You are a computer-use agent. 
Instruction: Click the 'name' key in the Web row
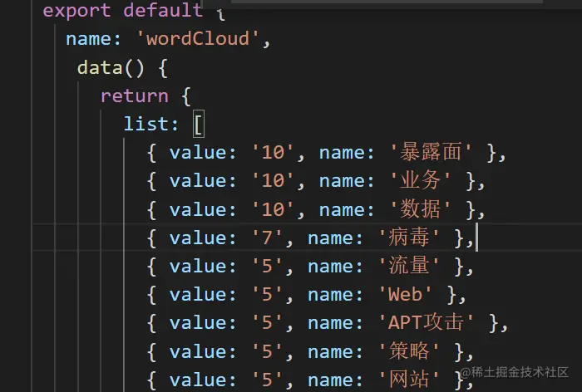coord(331,295)
